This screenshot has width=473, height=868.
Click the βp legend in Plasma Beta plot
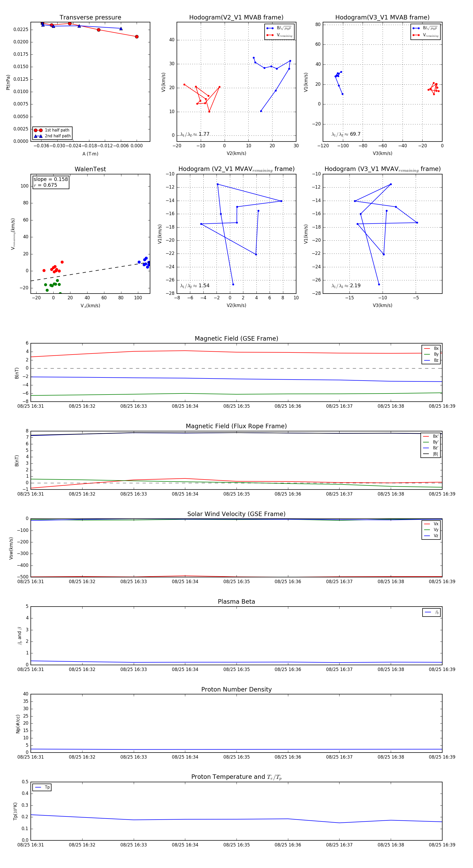point(431,612)
